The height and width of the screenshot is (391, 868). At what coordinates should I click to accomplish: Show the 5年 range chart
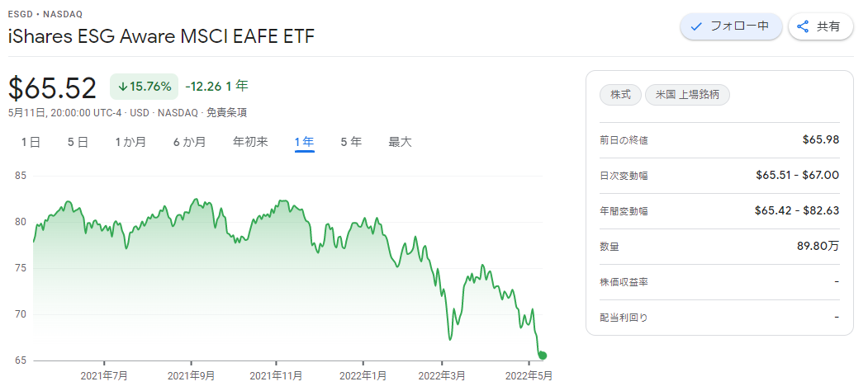point(351,142)
